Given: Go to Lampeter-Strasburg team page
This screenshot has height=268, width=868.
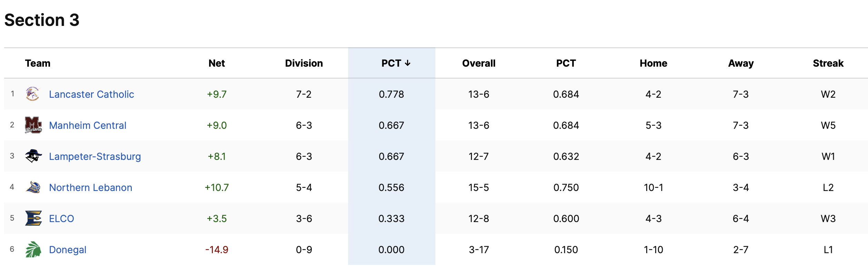Looking at the screenshot, I should [95, 156].
